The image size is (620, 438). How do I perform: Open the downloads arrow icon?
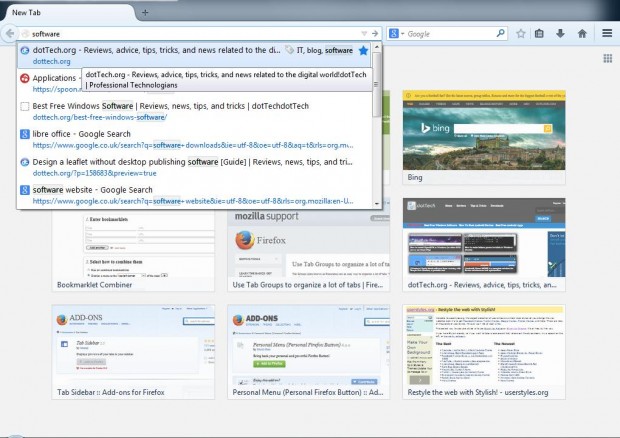pyautogui.click(x=560, y=33)
